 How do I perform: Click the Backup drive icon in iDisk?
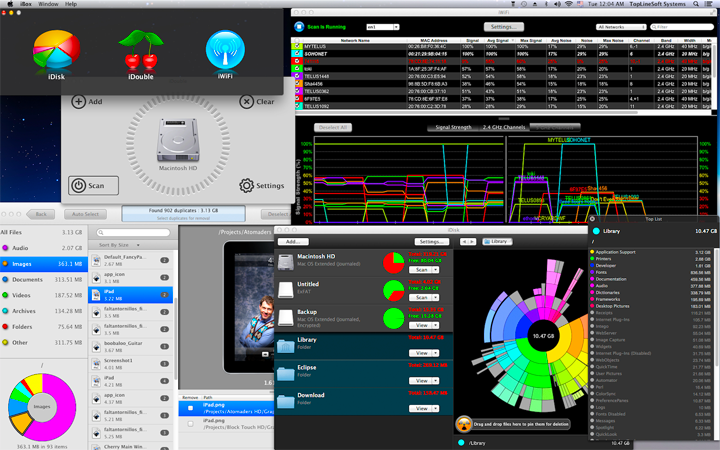click(285, 317)
